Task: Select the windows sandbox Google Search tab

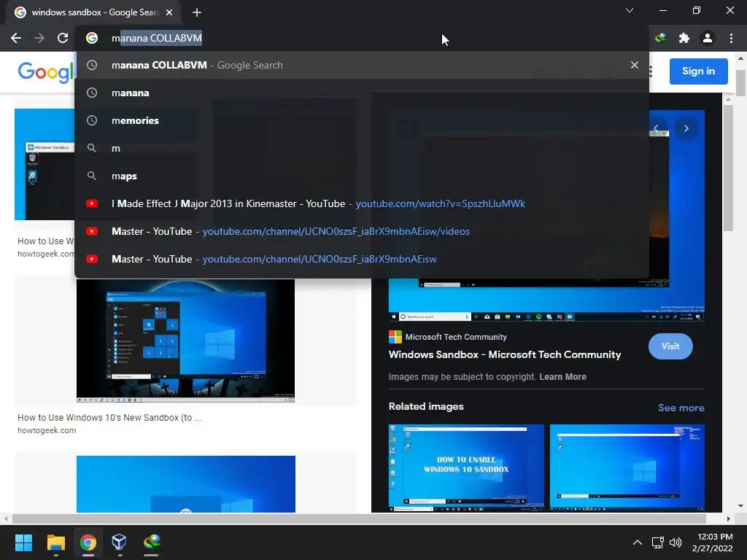Action: (x=94, y=12)
